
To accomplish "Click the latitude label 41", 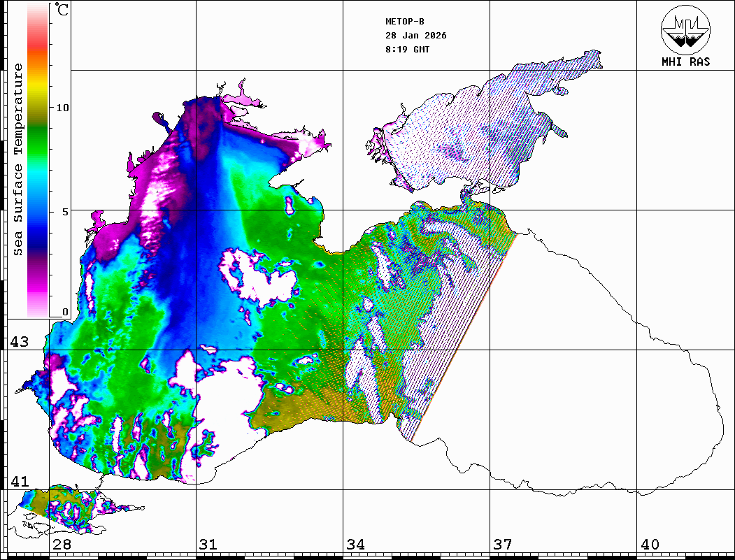I will pyautogui.click(x=19, y=482).
